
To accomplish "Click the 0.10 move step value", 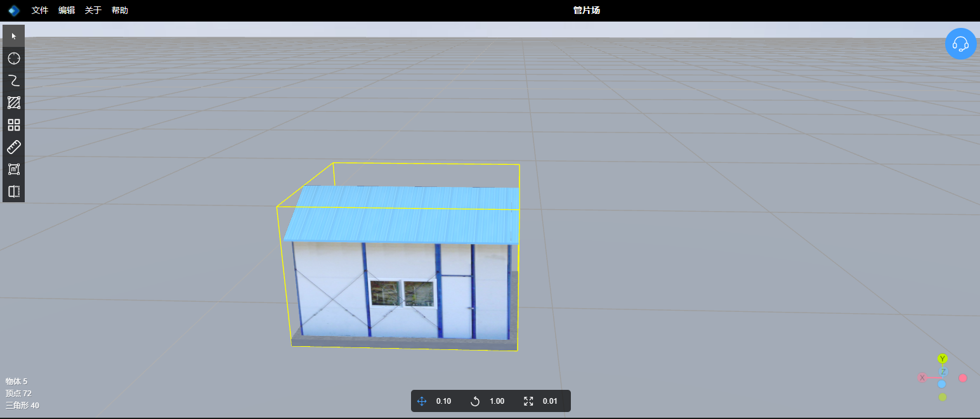I will click(443, 401).
